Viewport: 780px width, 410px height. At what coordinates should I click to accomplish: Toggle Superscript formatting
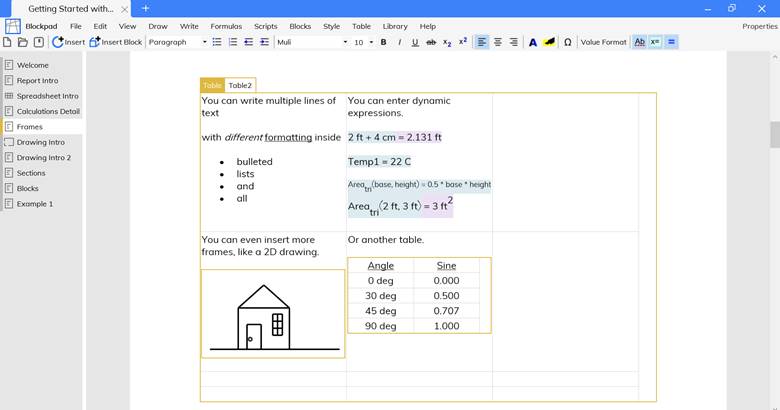click(x=463, y=42)
